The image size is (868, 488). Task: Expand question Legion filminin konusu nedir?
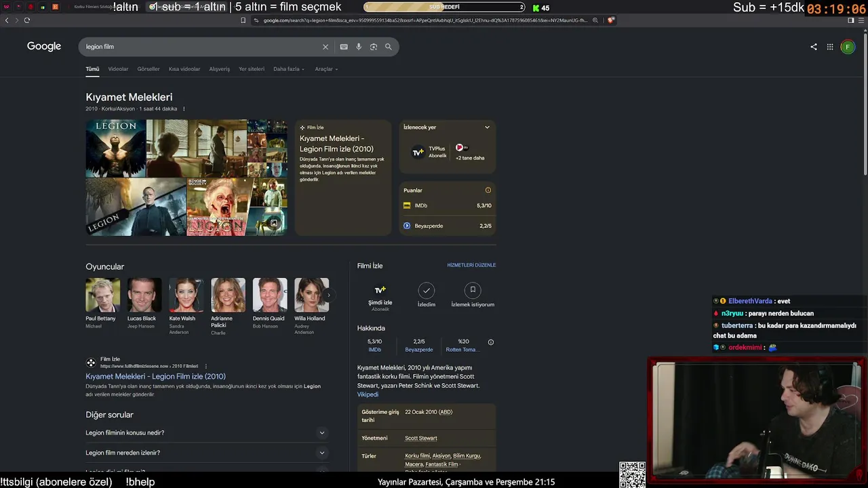click(x=207, y=433)
